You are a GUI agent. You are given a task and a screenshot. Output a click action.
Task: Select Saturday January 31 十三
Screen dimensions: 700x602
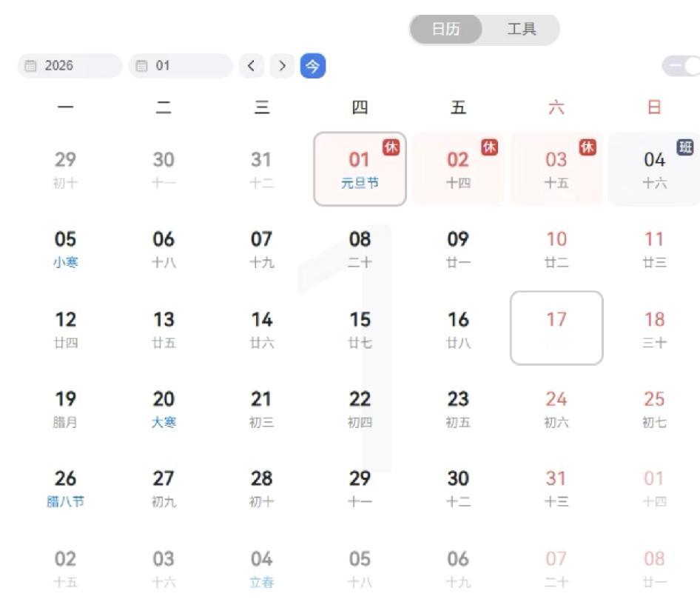click(556, 488)
